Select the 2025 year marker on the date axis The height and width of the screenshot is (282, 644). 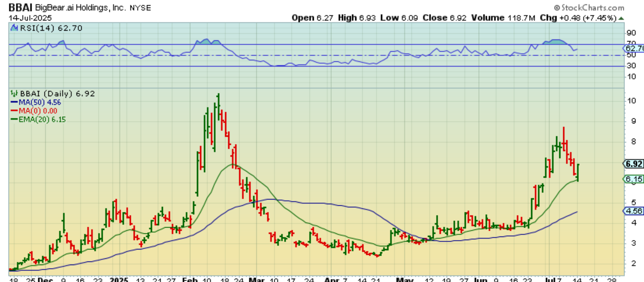[x=119, y=279]
